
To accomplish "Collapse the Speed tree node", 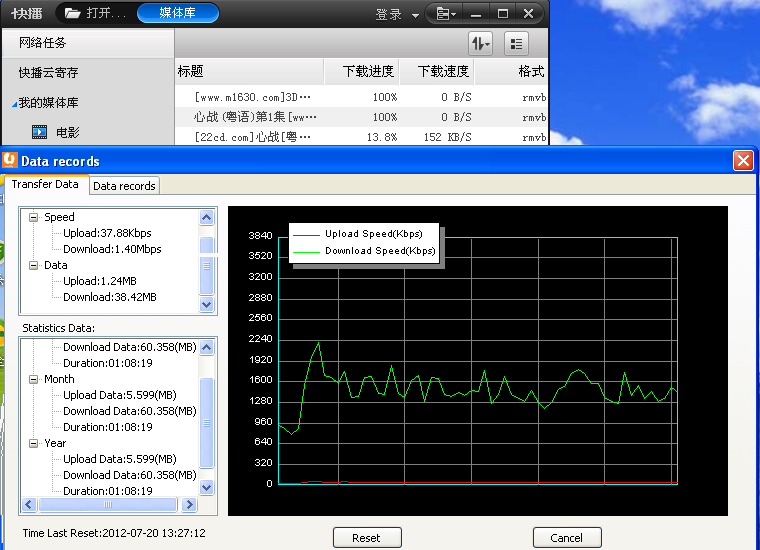I will [x=33, y=217].
